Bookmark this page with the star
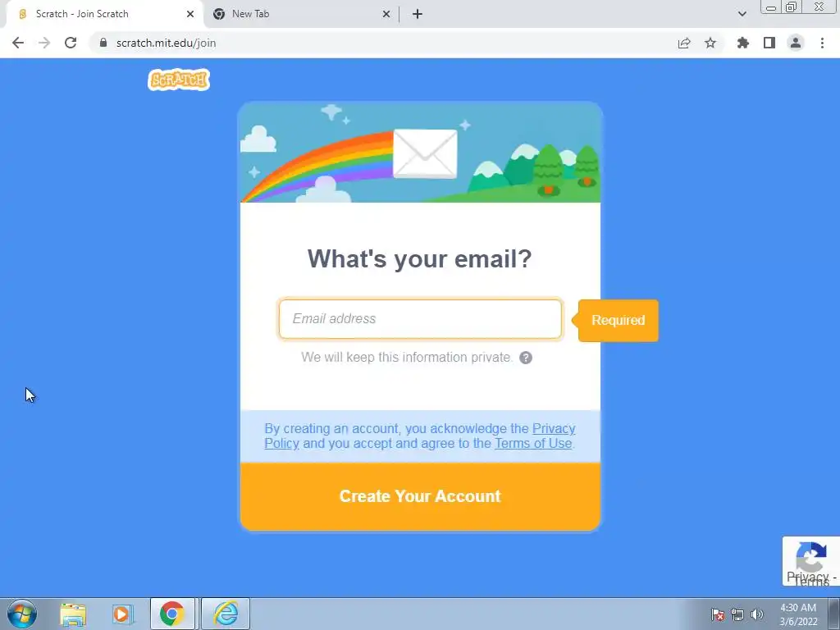This screenshot has width=840, height=630. pos(710,43)
